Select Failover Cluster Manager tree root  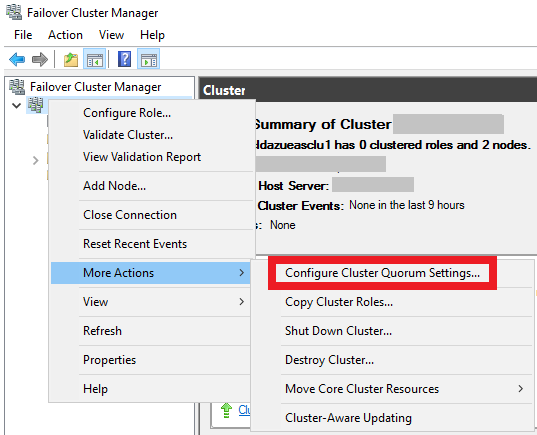[95, 87]
